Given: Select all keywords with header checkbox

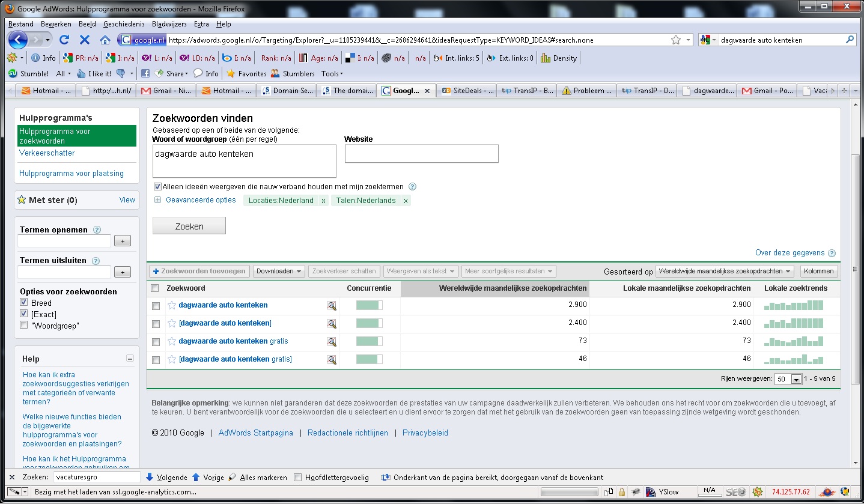Looking at the screenshot, I should pos(155,288).
